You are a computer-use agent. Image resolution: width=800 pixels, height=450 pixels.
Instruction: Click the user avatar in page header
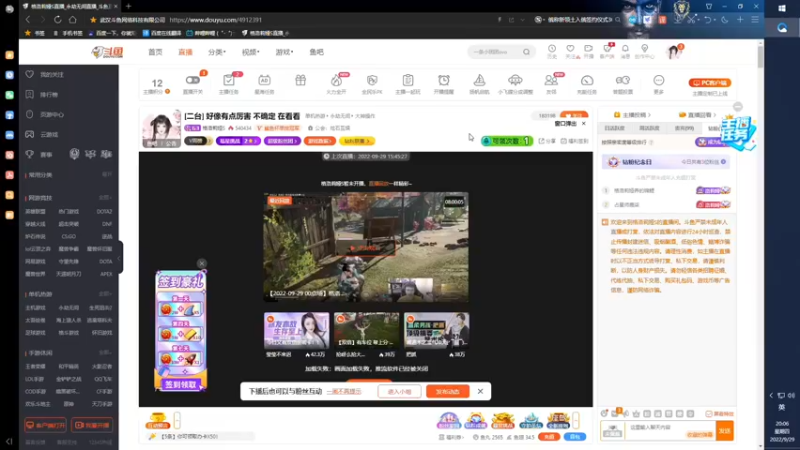[x=673, y=52]
